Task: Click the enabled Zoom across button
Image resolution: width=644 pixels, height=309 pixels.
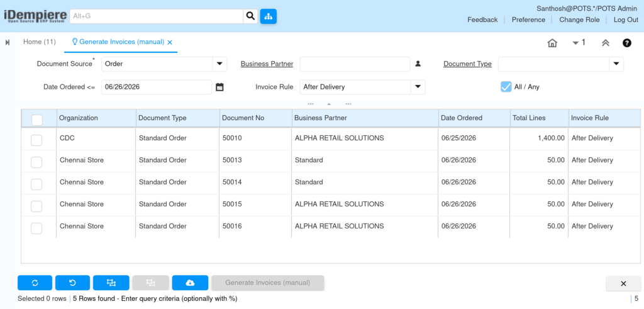Action: point(111,283)
